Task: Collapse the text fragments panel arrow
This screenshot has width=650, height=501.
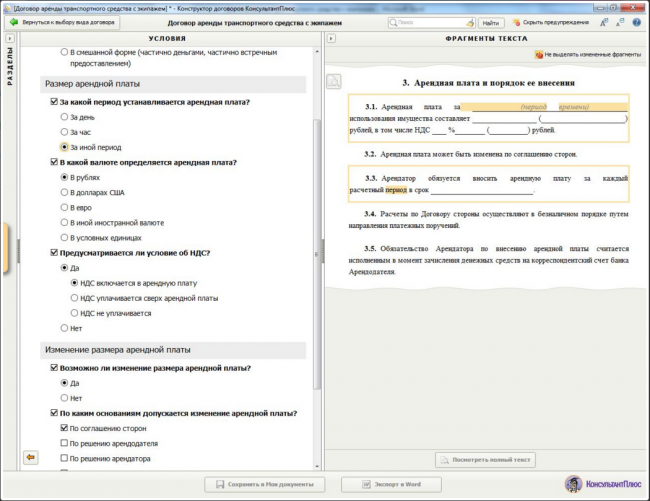Action: 331,39
